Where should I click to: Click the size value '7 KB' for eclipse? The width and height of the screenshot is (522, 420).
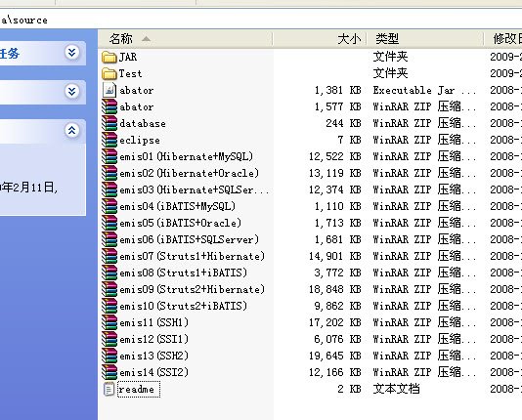tap(349, 140)
